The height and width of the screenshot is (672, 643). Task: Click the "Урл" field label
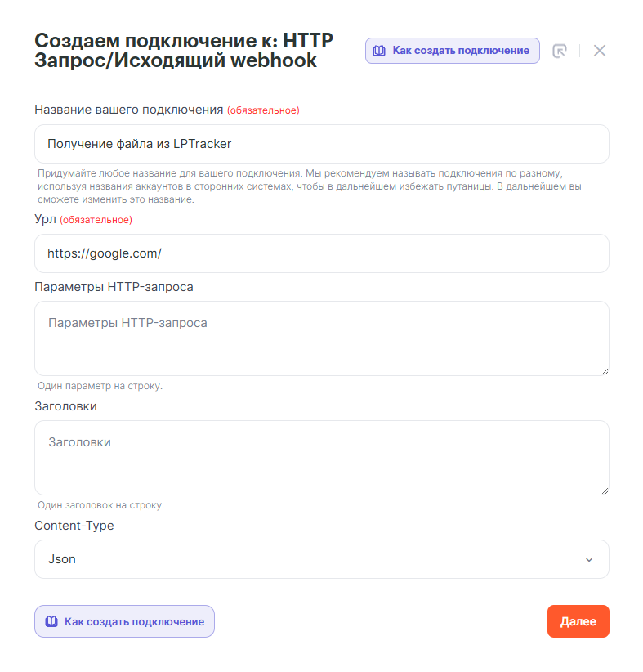(x=45, y=219)
